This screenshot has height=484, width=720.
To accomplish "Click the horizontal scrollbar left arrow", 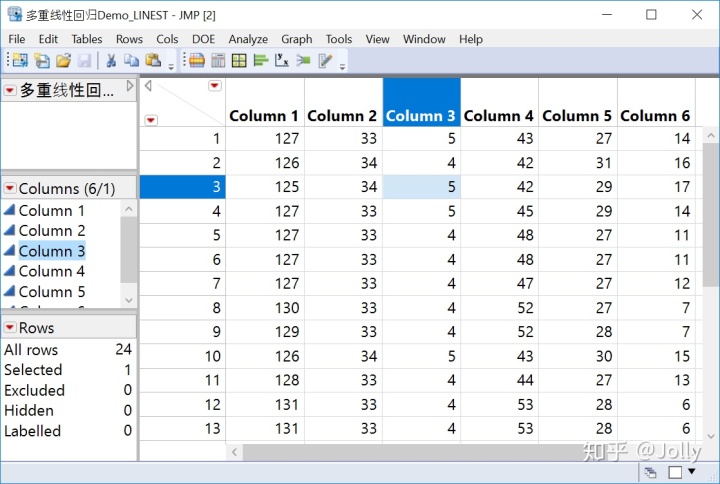I will click(235, 452).
